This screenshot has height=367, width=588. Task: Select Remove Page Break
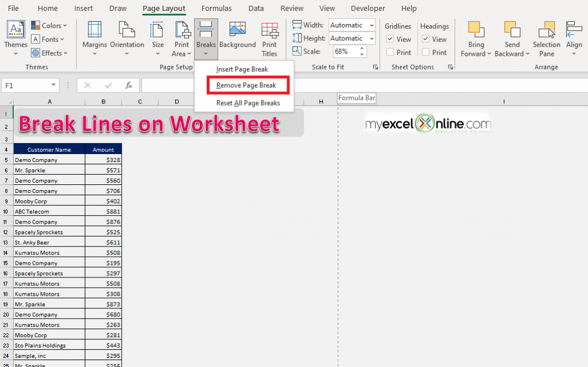[x=247, y=85]
